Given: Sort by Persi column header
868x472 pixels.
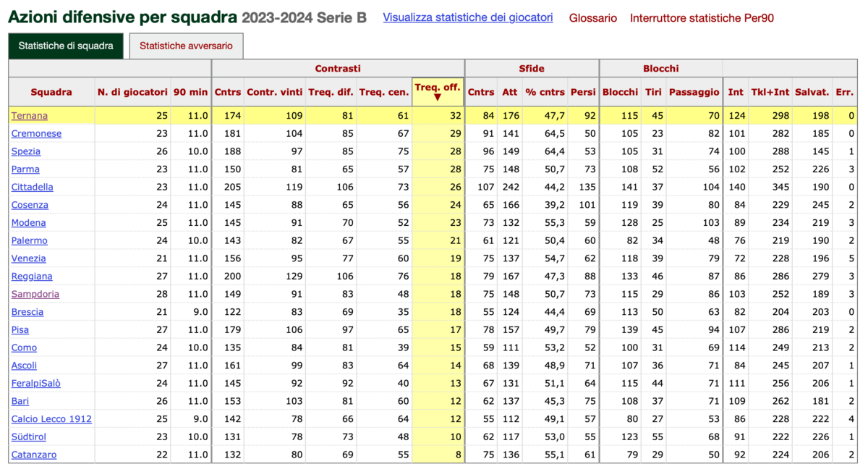Looking at the screenshot, I should pyautogui.click(x=583, y=92).
